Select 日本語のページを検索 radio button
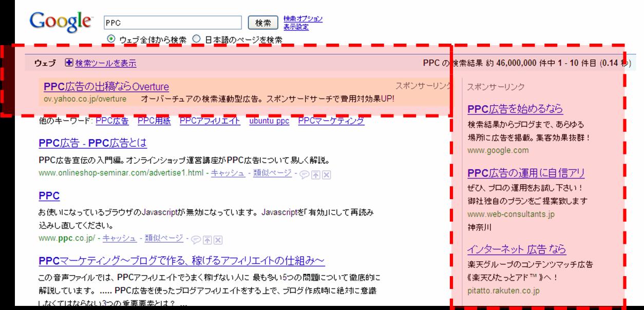 pos(196,40)
